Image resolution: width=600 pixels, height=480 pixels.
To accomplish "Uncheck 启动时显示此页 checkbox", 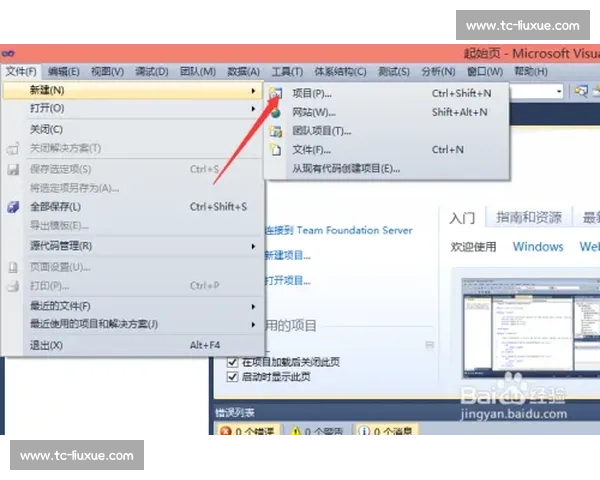I will [232, 377].
